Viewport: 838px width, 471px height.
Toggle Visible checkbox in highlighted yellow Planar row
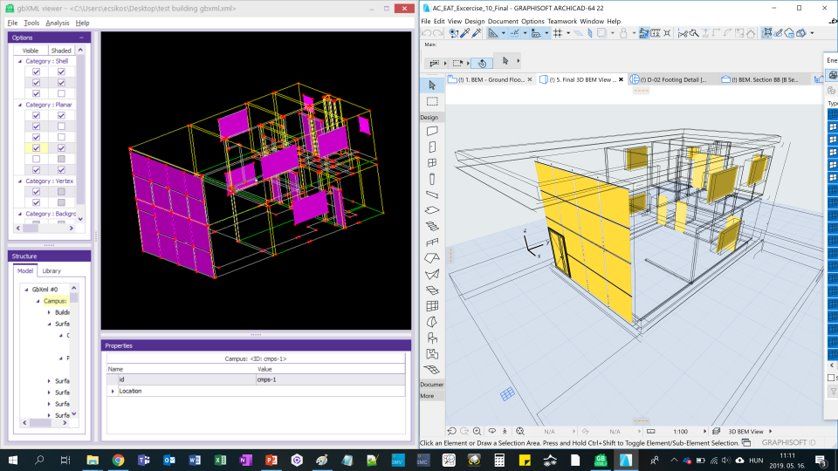pos(36,148)
